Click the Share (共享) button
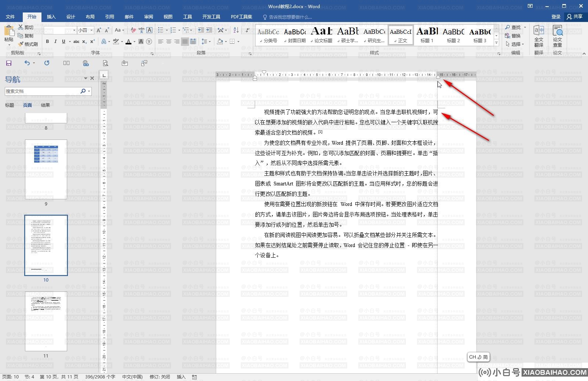The width and height of the screenshot is (588, 381). (575, 17)
